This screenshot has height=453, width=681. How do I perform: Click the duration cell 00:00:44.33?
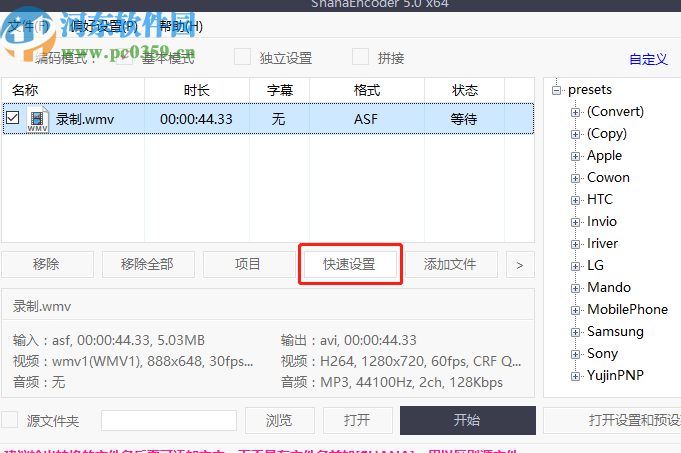(x=196, y=119)
